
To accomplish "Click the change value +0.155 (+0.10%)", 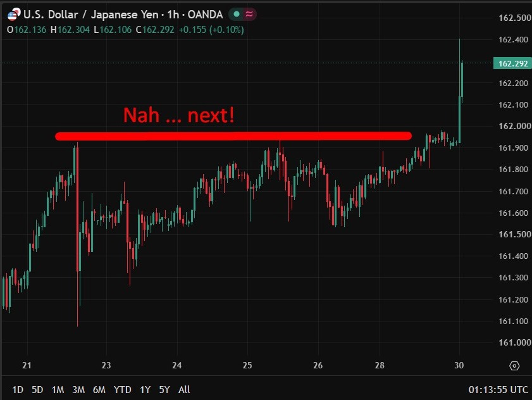I will pos(211,30).
